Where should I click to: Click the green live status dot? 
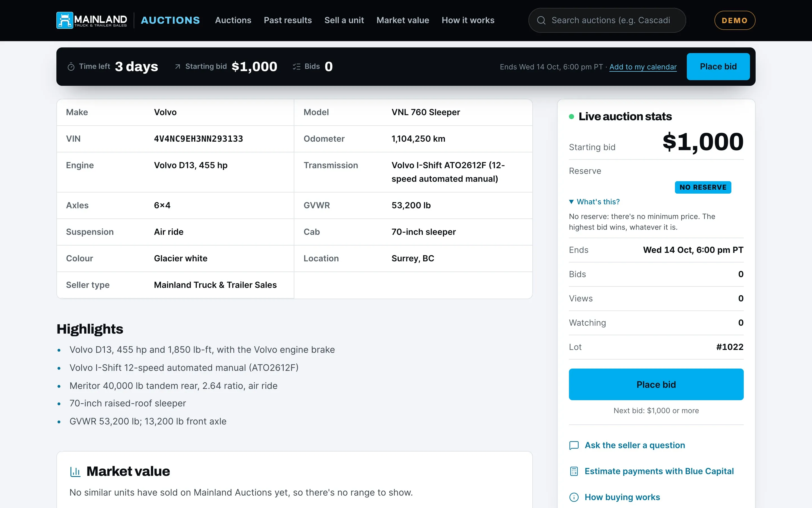[572, 117]
